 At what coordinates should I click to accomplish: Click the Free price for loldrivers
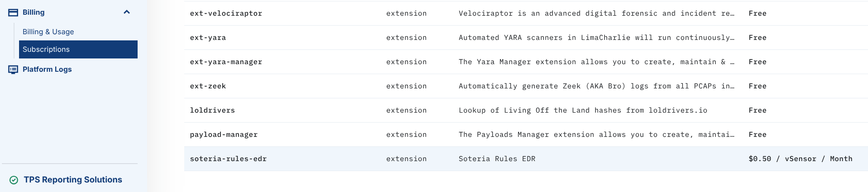(757, 110)
